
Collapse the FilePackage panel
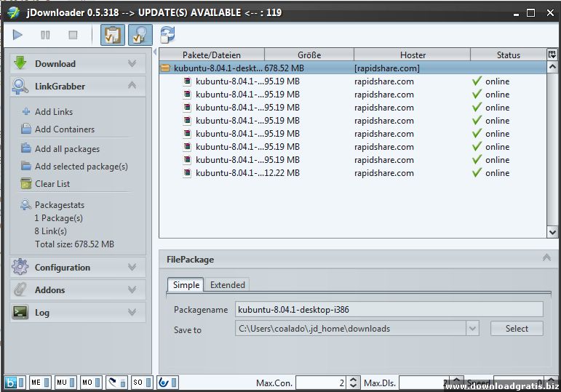point(546,257)
